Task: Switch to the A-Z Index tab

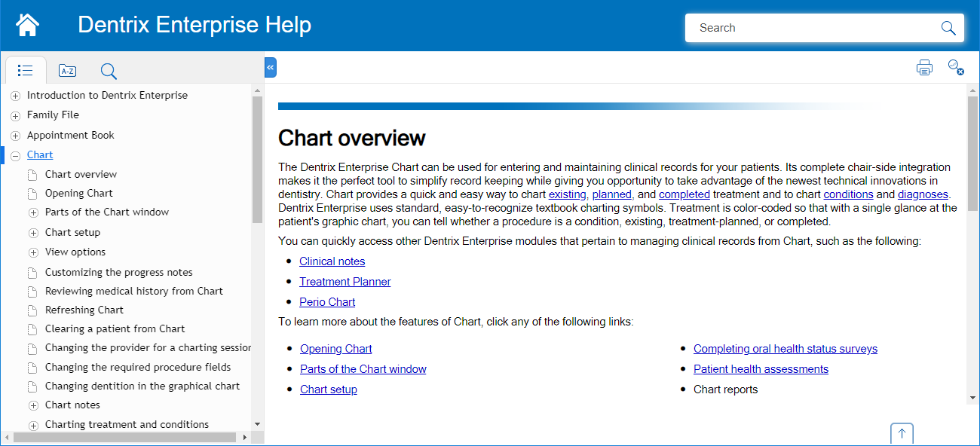Action: pos(67,71)
